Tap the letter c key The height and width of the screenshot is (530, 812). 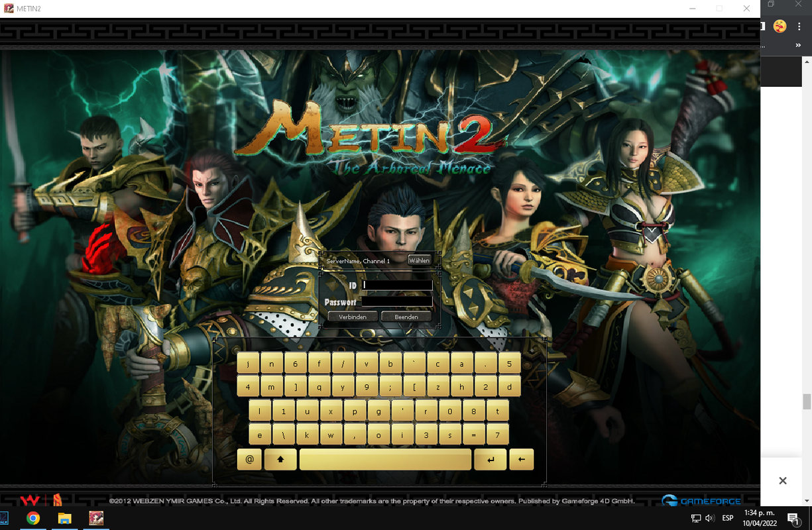click(x=438, y=364)
